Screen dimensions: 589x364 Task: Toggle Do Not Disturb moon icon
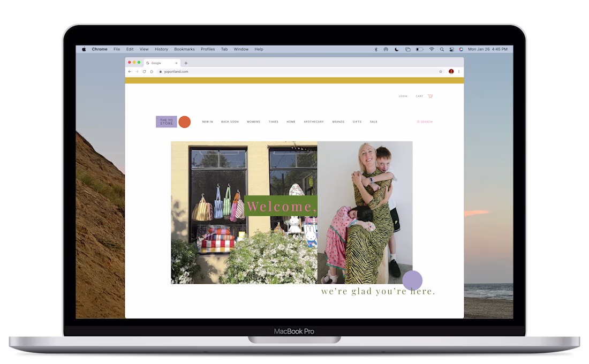coord(396,49)
